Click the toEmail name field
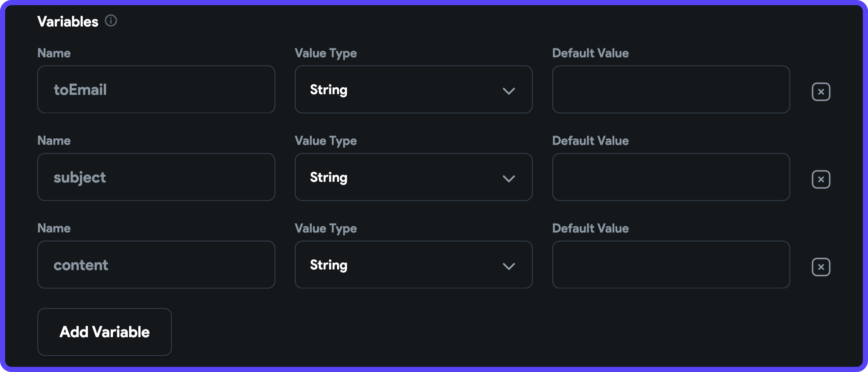868x372 pixels. (x=156, y=90)
